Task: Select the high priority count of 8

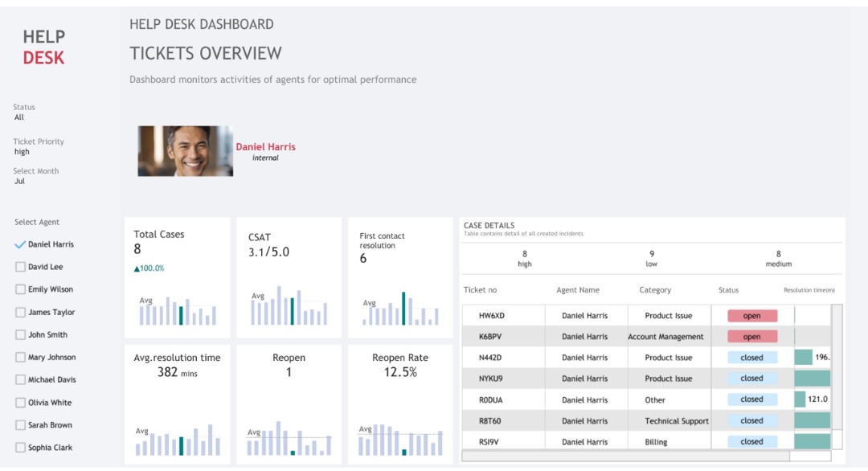Action: tap(525, 259)
